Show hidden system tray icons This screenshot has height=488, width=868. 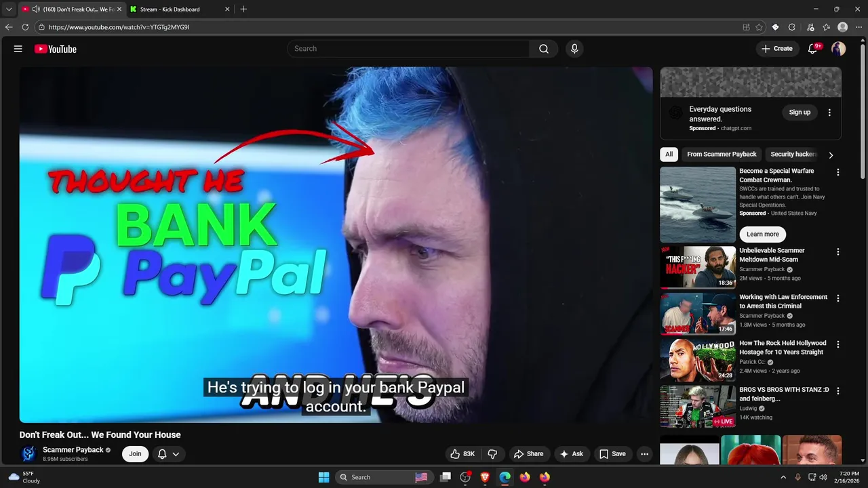[783, 477]
